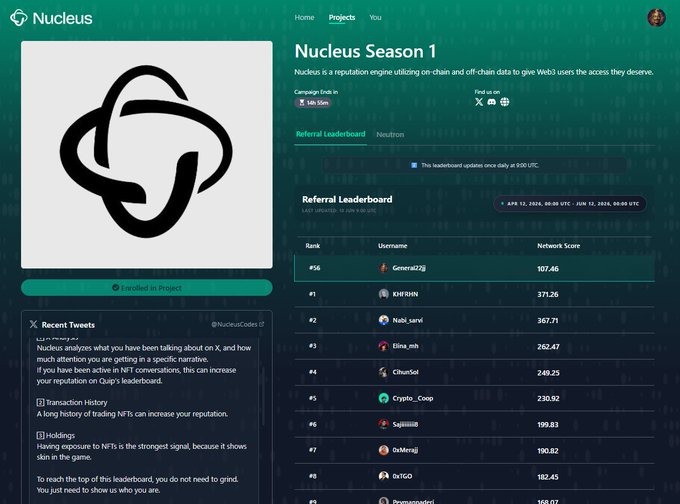Click the Transaction History tweet line
680x504 pixels.
point(72,403)
